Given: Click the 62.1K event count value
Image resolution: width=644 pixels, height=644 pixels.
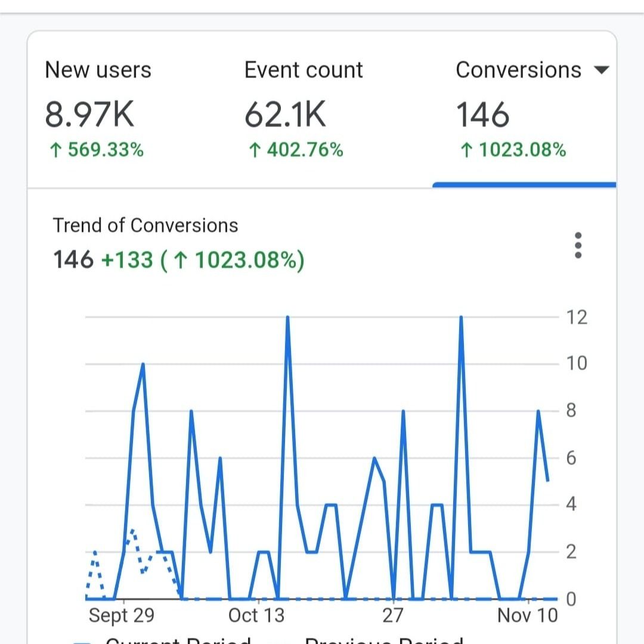Looking at the screenshot, I should pyautogui.click(x=285, y=114).
